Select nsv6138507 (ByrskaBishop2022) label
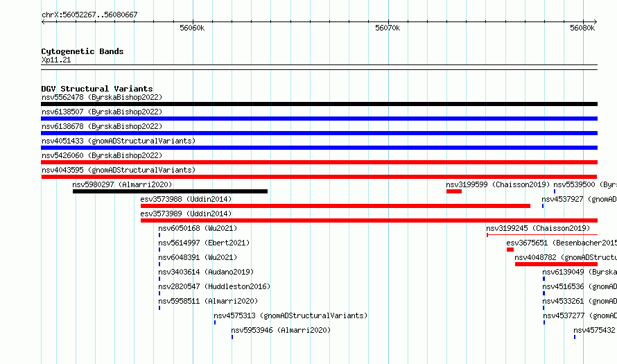Viewport: 617px width, 364px height. tap(102, 112)
